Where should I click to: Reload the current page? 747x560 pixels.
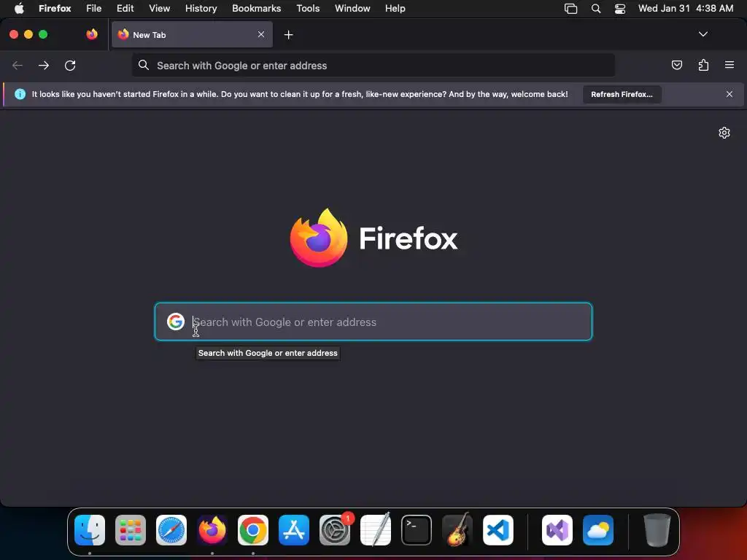click(70, 65)
